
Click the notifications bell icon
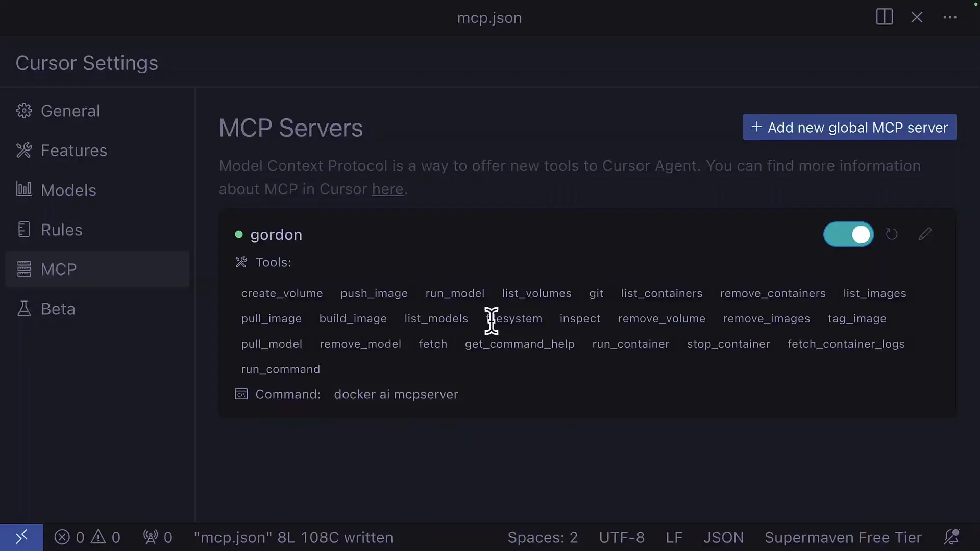[951, 537]
